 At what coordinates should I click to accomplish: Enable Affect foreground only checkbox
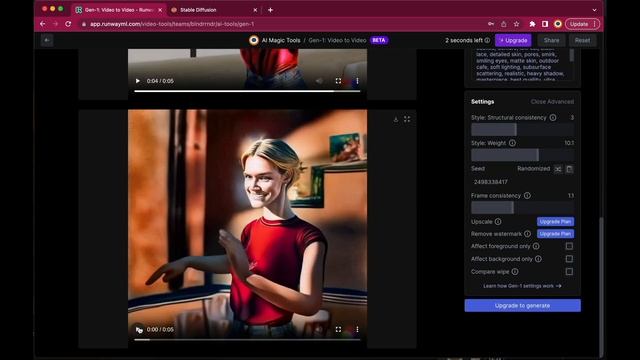pyautogui.click(x=569, y=246)
